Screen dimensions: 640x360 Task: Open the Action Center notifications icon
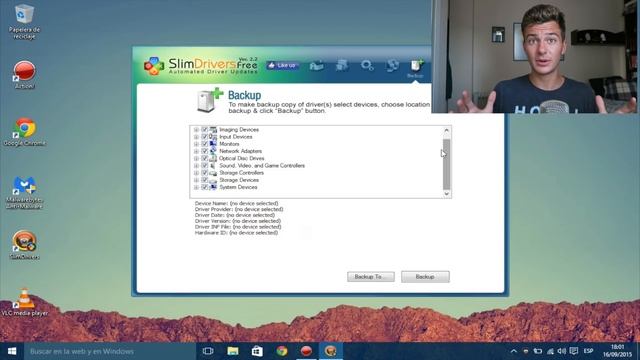[574, 351]
